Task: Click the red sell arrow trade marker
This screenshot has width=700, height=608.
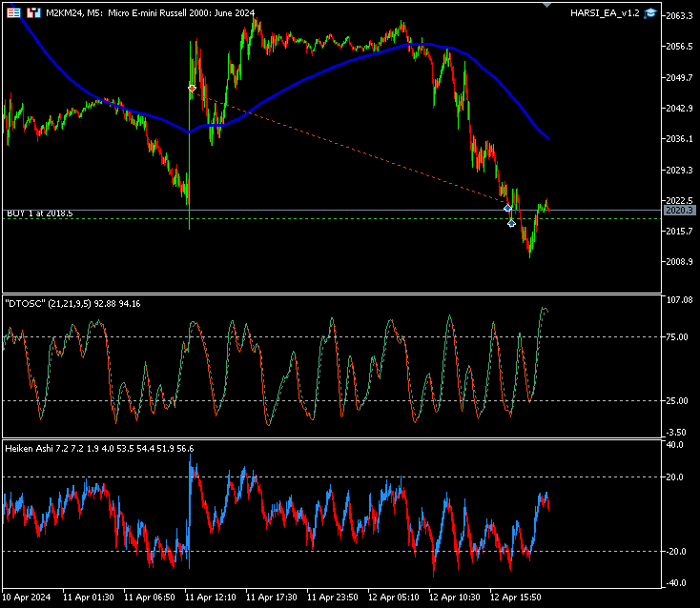Action: (192, 88)
